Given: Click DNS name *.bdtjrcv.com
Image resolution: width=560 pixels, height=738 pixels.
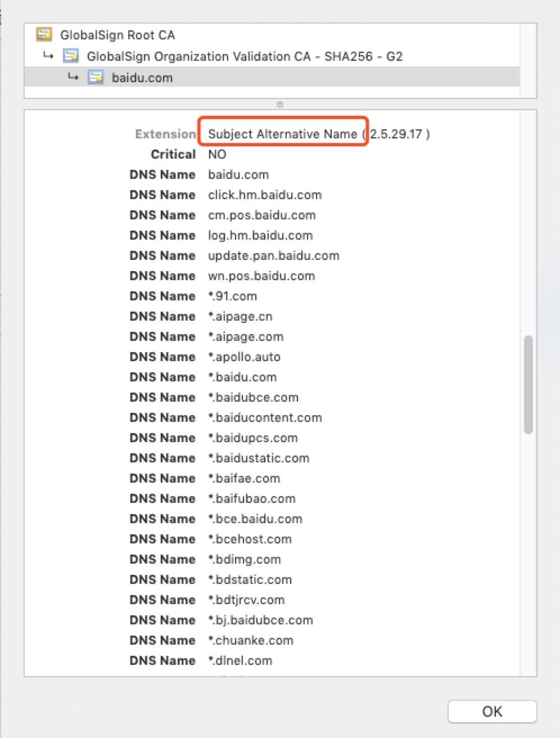Looking at the screenshot, I should (246, 600).
